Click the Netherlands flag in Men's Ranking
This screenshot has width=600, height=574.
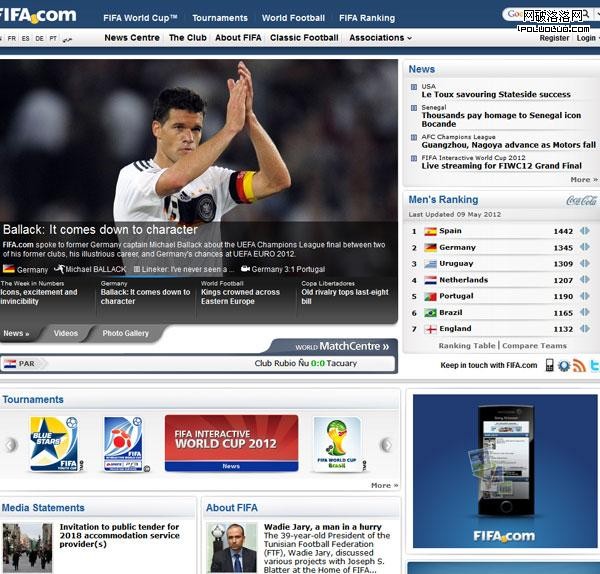pyautogui.click(x=430, y=280)
